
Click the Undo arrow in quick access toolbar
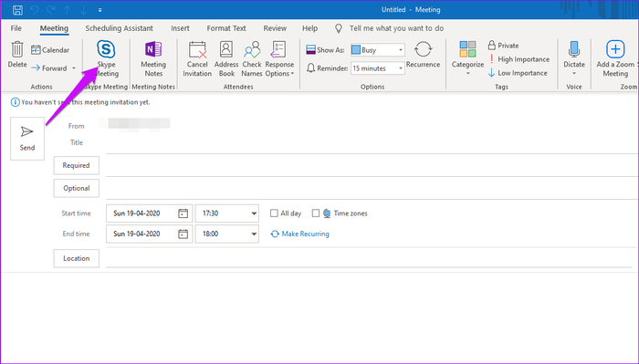35,10
